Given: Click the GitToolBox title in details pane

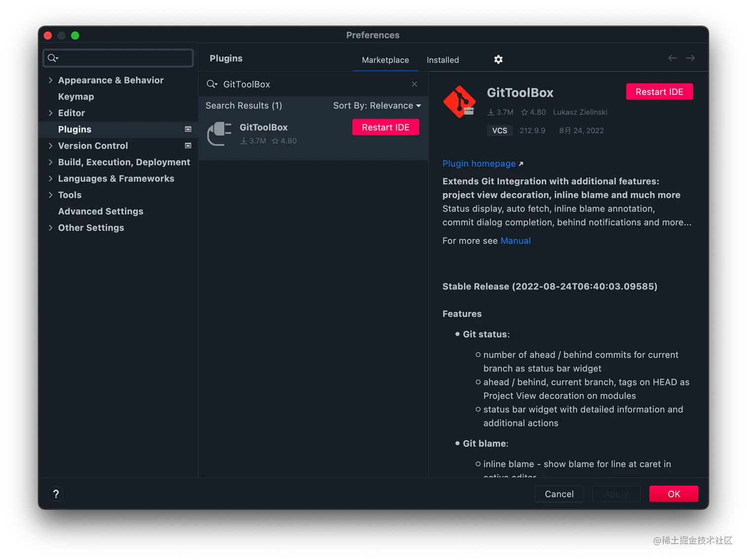Looking at the screenshot, I should [520, 92].
